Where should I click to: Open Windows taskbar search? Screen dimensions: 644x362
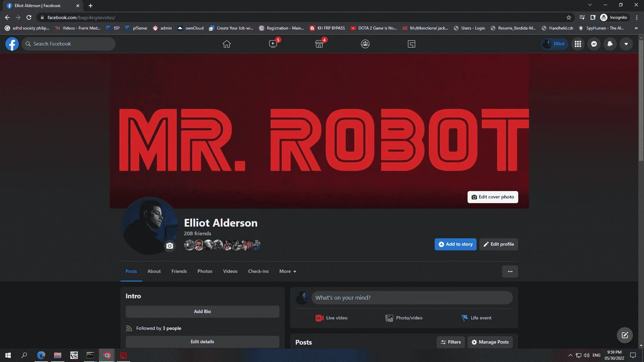point(24,355)
